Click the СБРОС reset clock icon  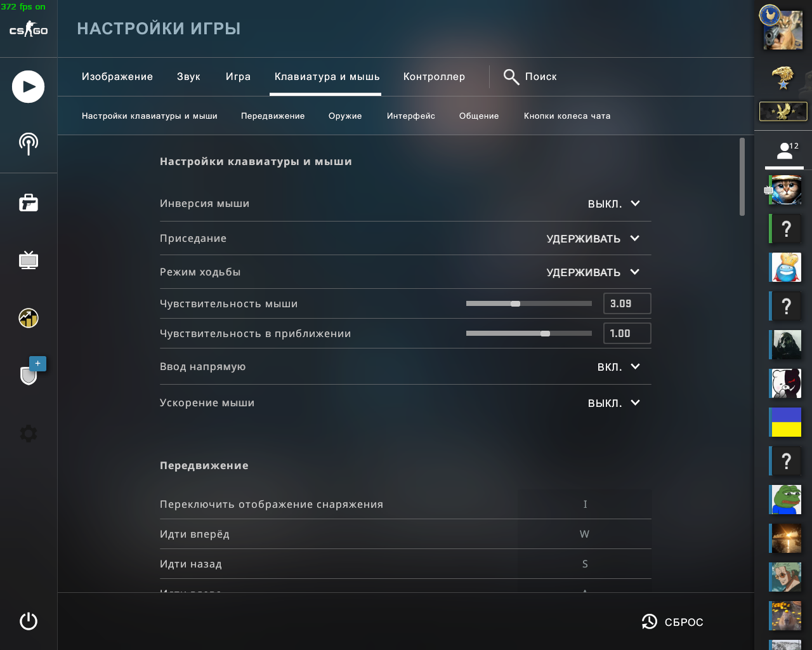coord(649,622)
